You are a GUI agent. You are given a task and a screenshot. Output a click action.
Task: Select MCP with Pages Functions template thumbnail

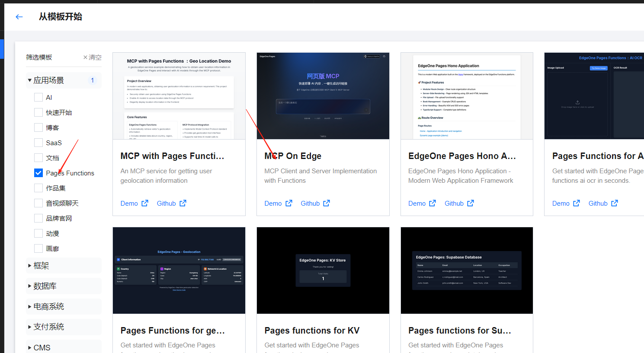pos(179,96)
